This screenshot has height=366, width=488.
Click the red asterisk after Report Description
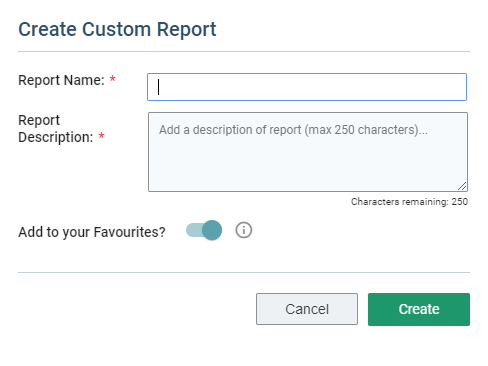101,136
